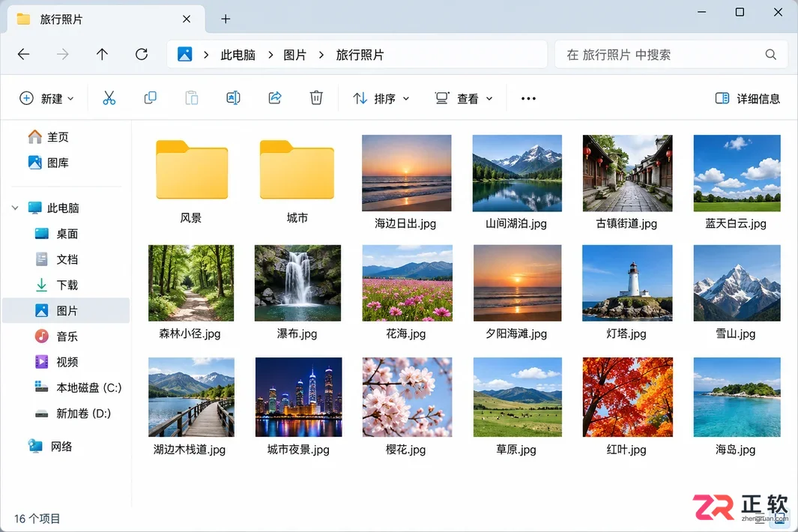The height and width of the screenshot is (532, 798).
Task: Select the 海岛.jpg thumbnail
Action: click(x=737, y=397)
